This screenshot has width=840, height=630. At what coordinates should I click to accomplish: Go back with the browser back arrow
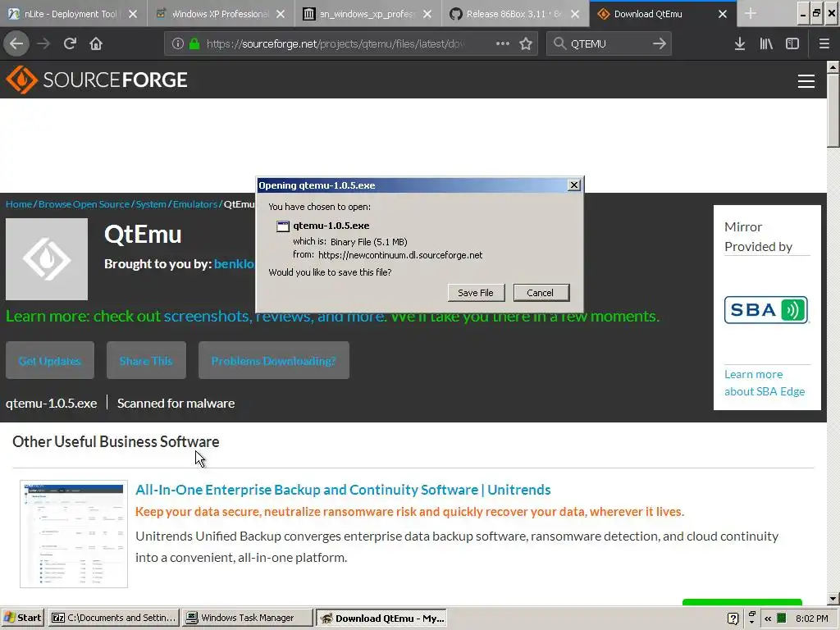coord(16,43)
